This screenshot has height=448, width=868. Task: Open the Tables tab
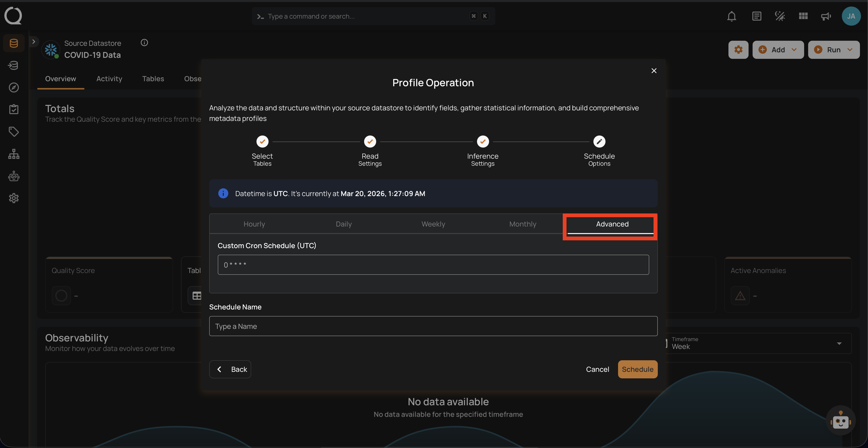click(x=153, y=78)
